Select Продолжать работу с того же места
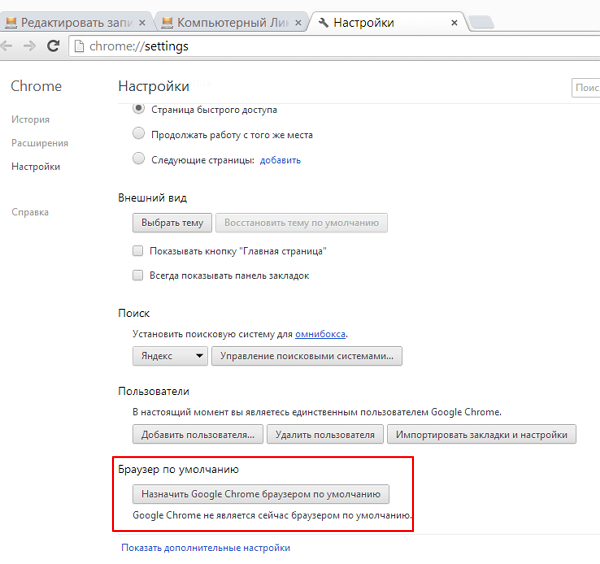The height and width of the screenshot is (564, 600). tap(139, 134)
